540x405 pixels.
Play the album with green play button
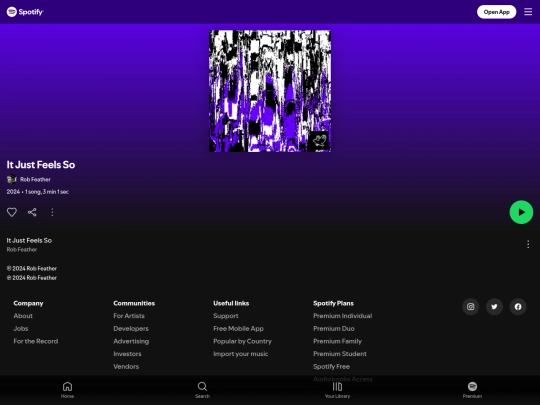pos(521,212)
